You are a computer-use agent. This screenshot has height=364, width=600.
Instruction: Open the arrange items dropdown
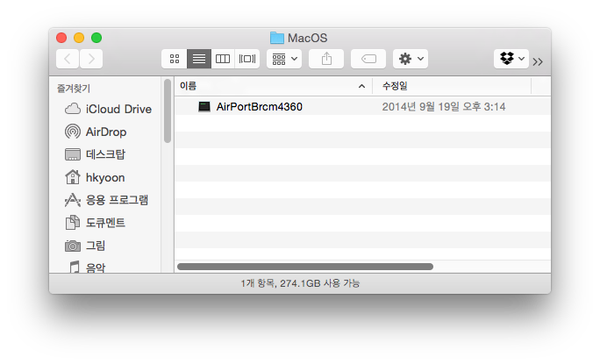pyautogui.click(x=284, y=59)
